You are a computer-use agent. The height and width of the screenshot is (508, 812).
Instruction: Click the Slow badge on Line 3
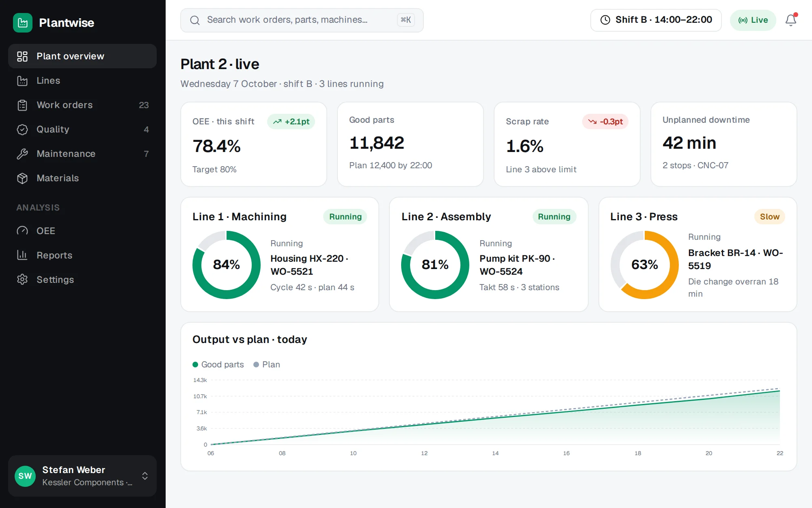coord(770,217)
